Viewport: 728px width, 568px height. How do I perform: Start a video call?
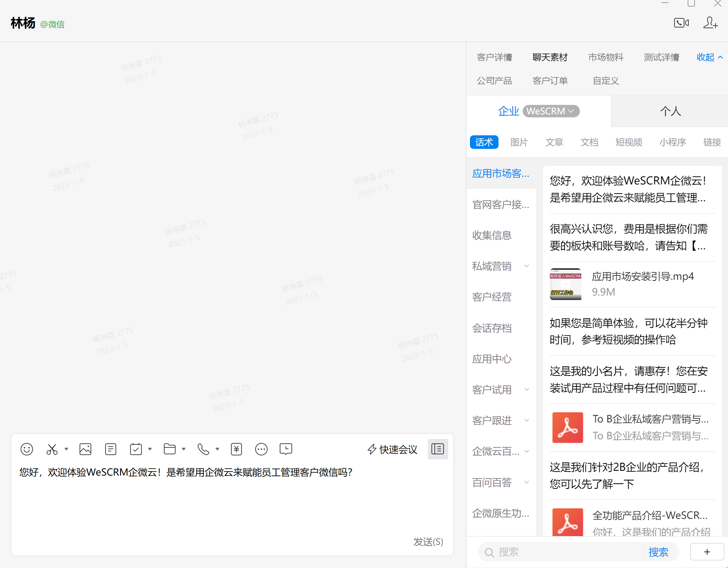pos(681,23)
